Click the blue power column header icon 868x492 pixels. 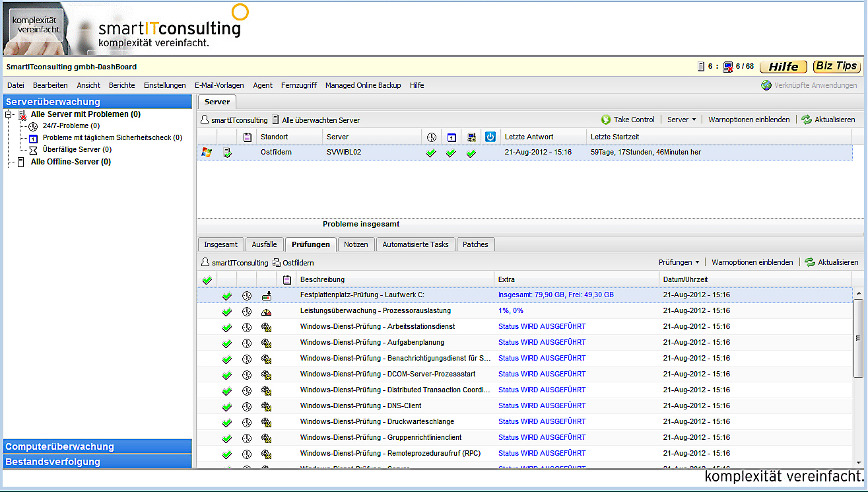[490, 137]
